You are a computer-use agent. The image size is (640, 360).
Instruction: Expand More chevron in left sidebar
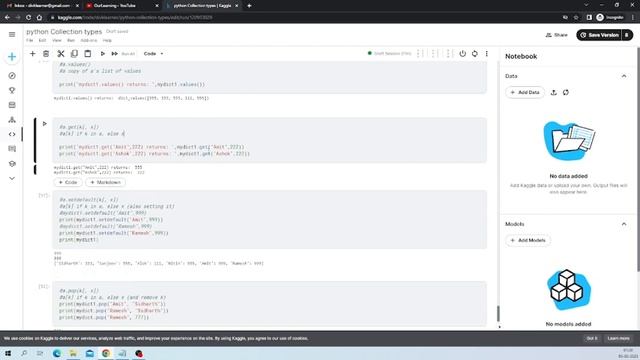click(12, 178)
